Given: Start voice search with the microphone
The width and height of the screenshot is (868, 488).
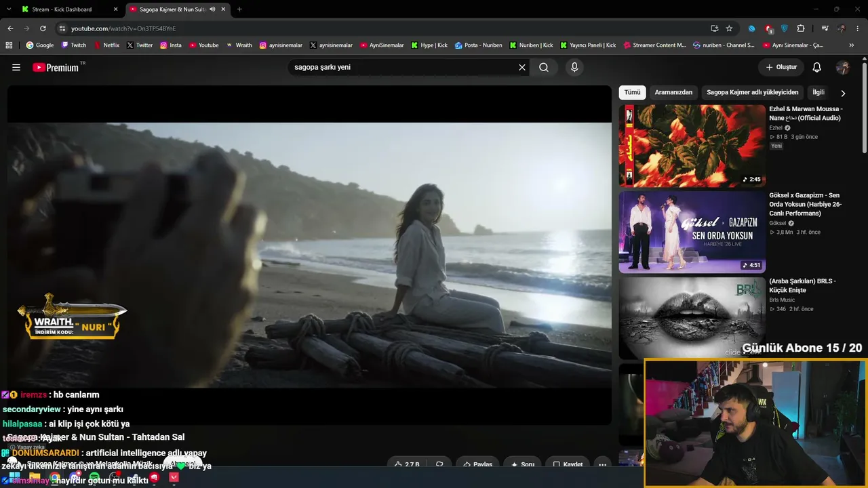Looking at the screenshot, I should pyautogui.click(x=574, y=67).
